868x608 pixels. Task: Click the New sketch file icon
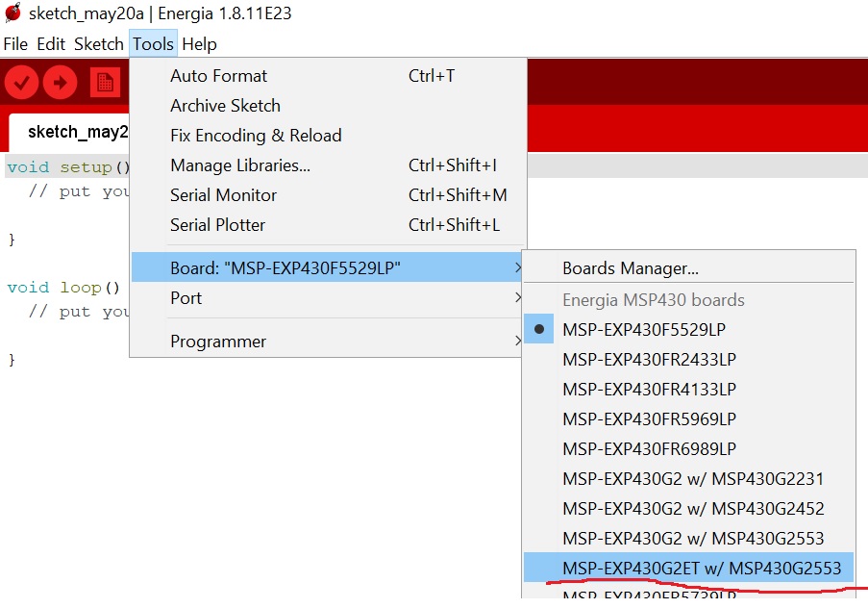pos(105,83)
